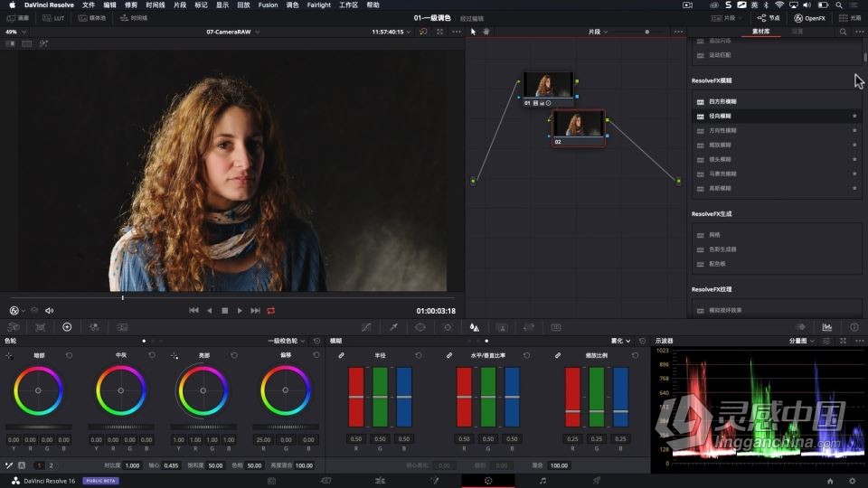This screenshot has height=488, width=868.
Task: Open the project settings gear icon
Action: pyautogui.click(x=853, y=481)
